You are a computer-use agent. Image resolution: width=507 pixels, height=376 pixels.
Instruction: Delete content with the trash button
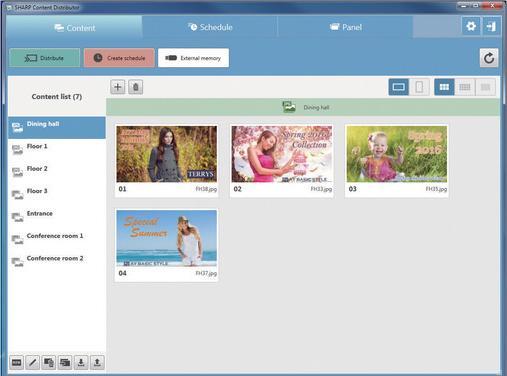(x=136, y=87)
